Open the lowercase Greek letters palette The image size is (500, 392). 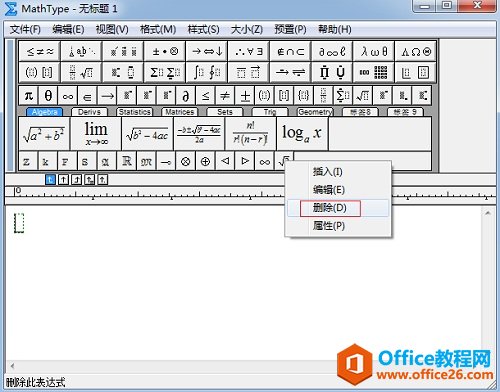(x=374, y=51)
